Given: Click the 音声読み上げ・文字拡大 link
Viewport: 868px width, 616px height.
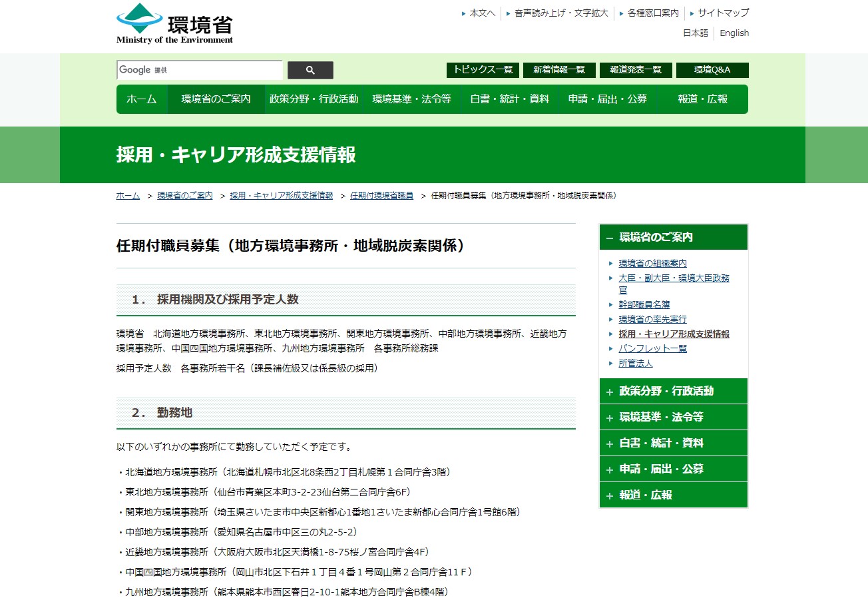Looking at the screenshot, I should (560, 13).
